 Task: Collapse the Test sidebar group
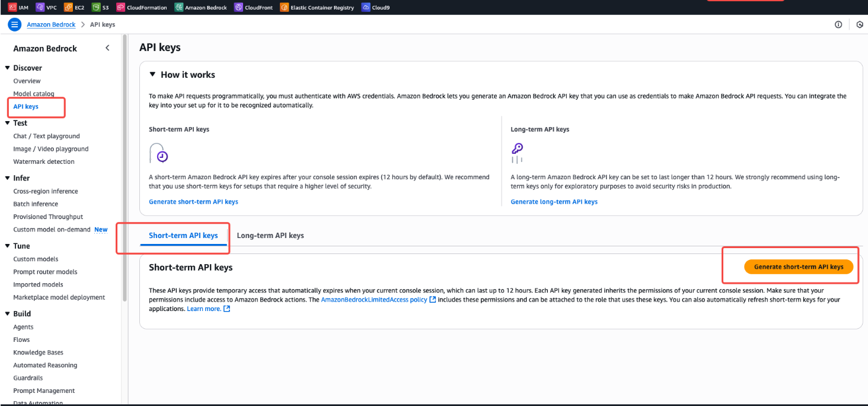(8, 123)
